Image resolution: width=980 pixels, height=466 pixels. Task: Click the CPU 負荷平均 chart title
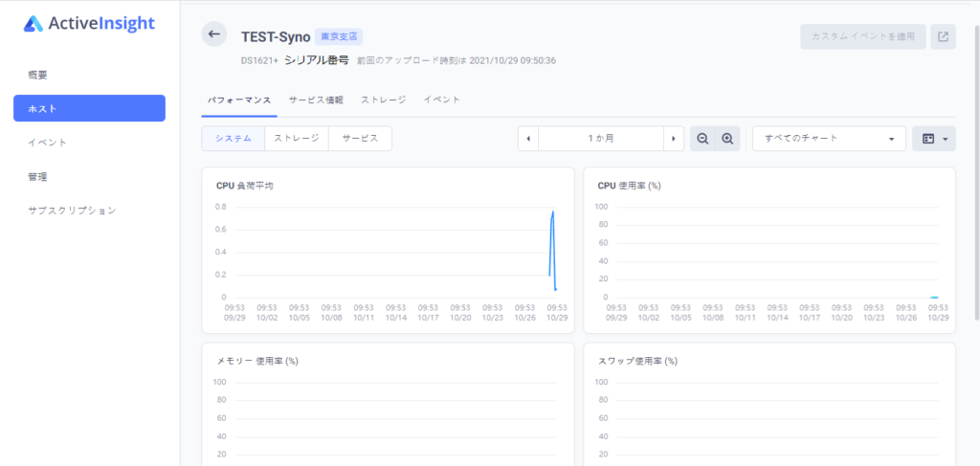point(244,186)
